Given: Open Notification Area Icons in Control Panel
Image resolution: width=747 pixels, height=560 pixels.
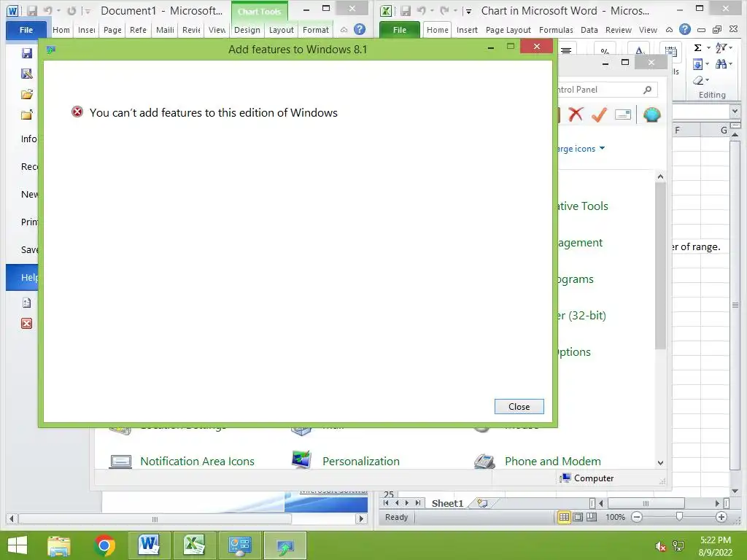Looking at the screenshot, I should point(197,461).
